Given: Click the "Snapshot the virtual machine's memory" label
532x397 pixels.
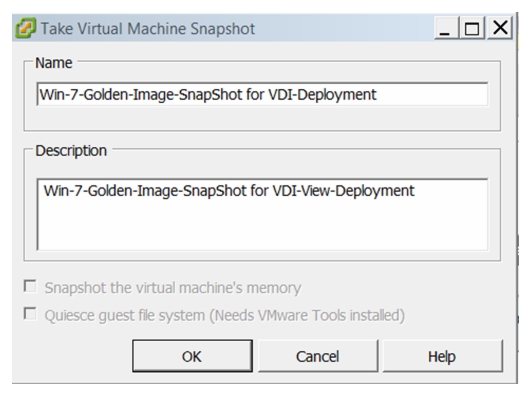Looking at the screenshot, I should point(173,288).
